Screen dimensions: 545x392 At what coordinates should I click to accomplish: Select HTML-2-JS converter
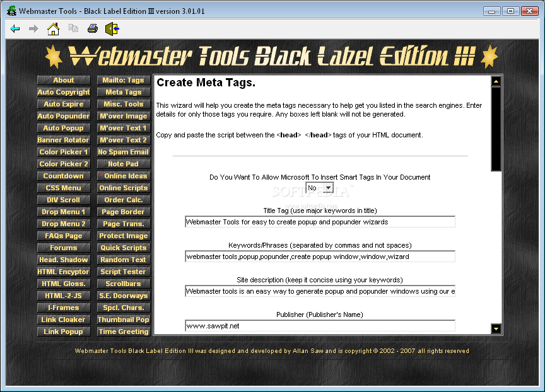64,296
